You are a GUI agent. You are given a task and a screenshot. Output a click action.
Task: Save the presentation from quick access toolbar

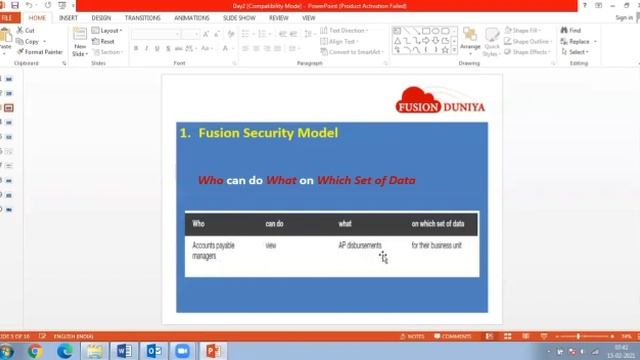[15, 5]
